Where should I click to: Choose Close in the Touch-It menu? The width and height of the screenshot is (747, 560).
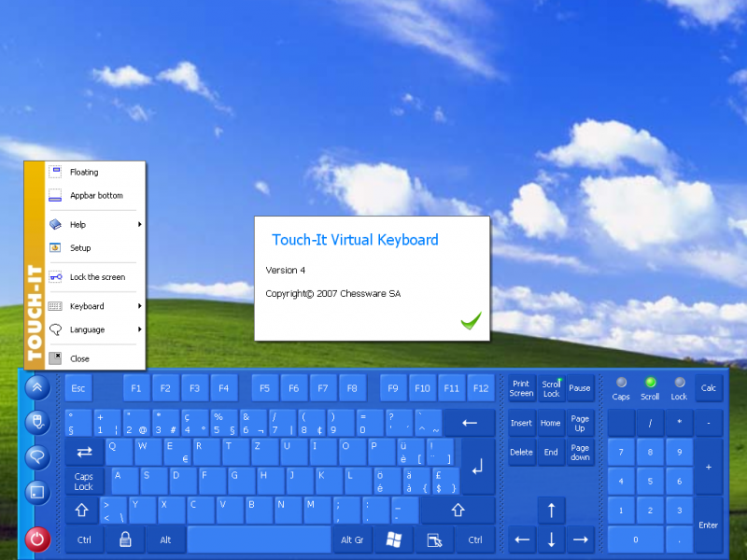pos(95,358)
